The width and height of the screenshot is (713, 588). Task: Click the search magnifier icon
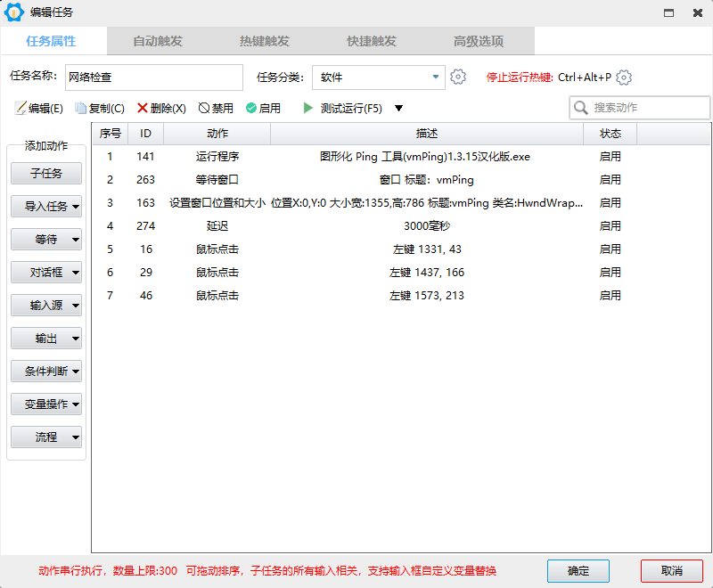point(581,108)
